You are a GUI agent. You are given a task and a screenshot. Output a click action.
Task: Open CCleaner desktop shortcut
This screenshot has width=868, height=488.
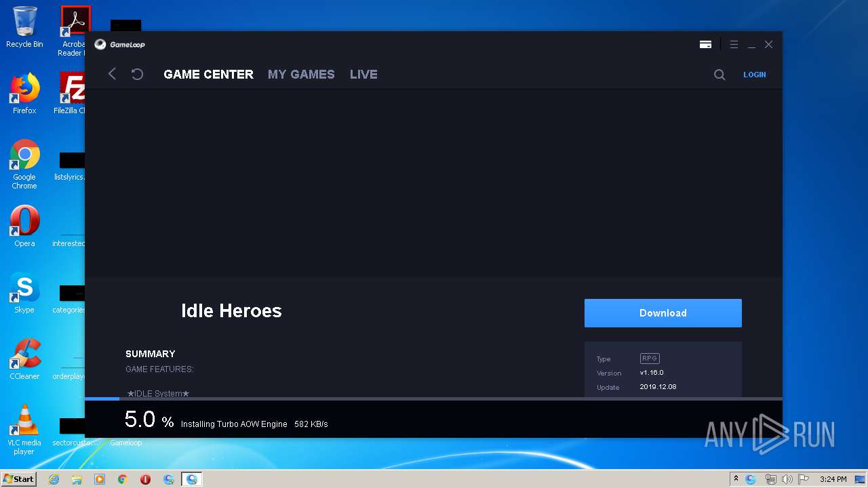[24, 359]
